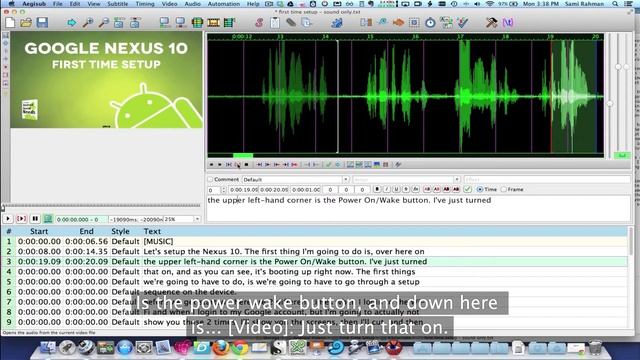Open the Subtitle menu

[118, 4]
